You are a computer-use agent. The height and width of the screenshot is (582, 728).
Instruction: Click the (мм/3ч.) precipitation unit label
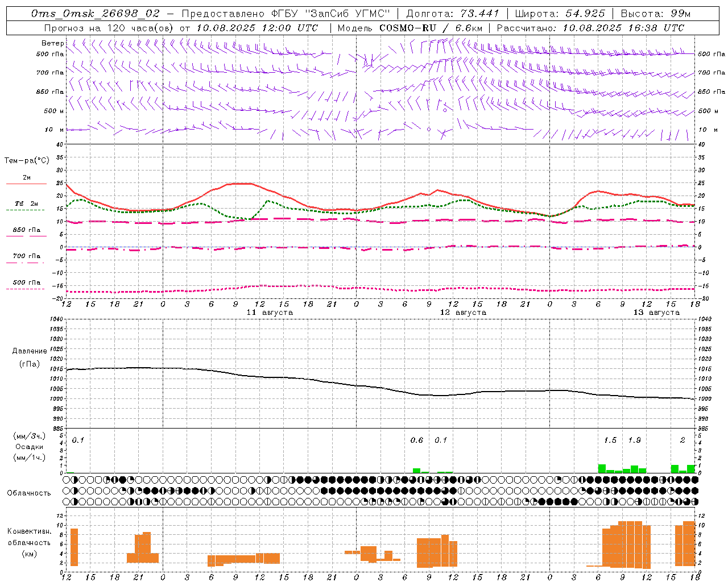(30, 436)
